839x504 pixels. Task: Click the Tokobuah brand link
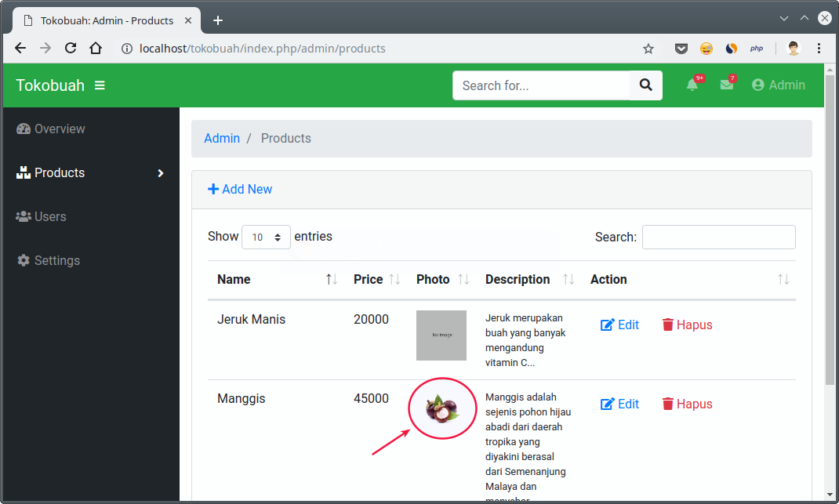(50, 85)
